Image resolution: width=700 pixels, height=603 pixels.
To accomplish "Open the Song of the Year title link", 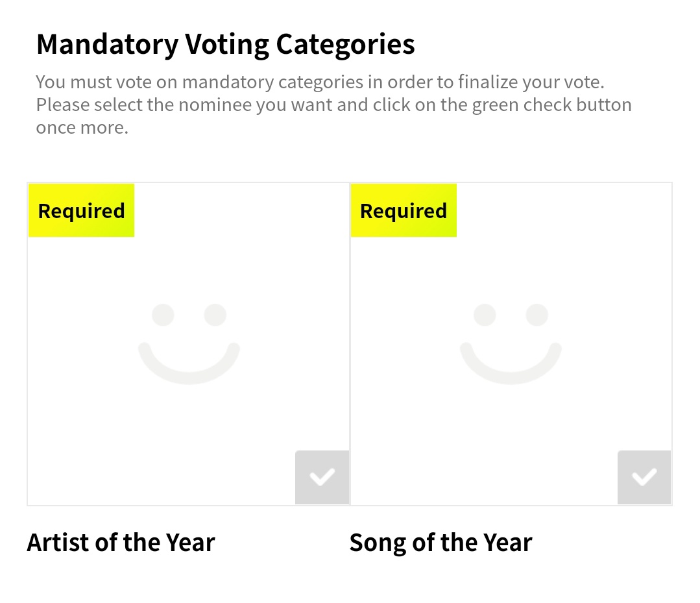I will 441,543.
